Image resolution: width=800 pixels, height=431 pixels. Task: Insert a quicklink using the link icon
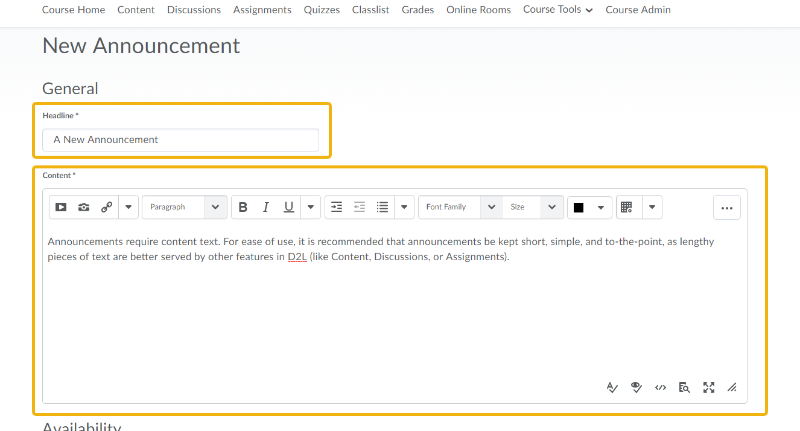107,207
